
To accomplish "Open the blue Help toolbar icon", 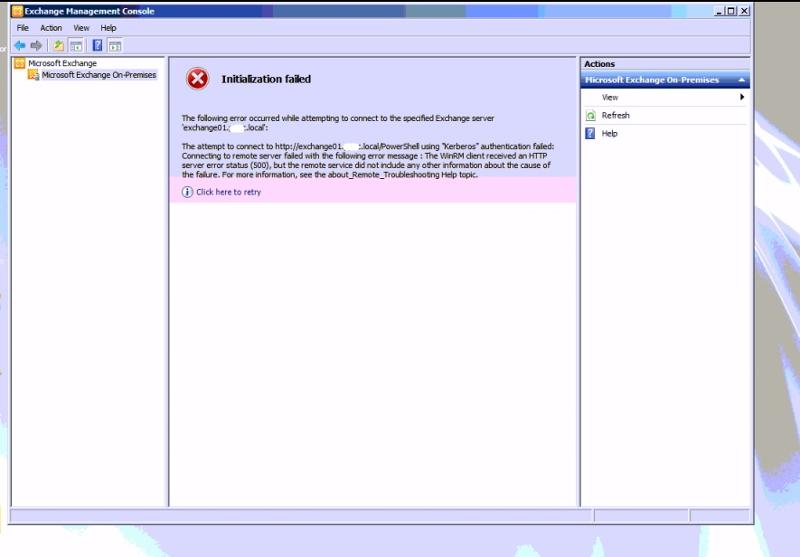I will [x=97, y=45].
